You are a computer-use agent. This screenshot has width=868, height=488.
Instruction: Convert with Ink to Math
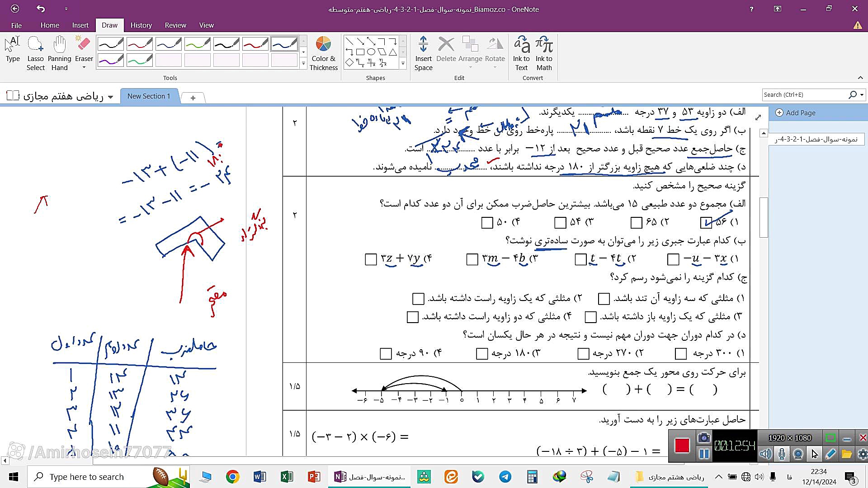(x=544, y=53)
